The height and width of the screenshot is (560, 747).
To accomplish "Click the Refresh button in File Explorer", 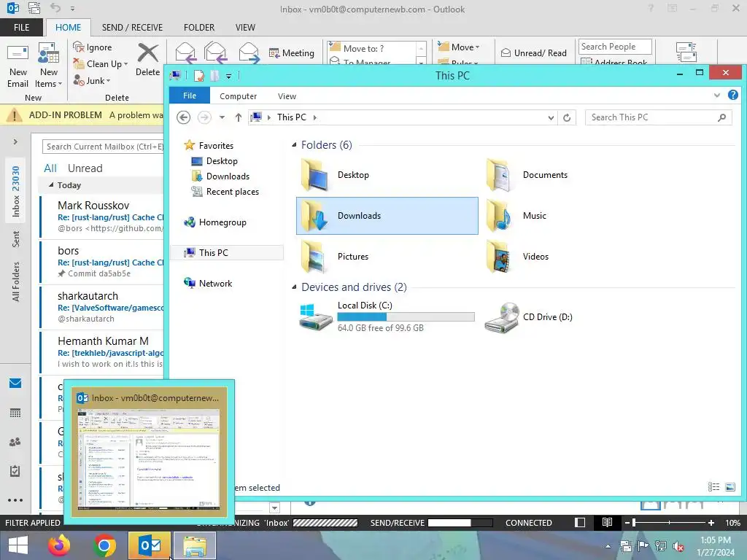I will pos(566,117).
